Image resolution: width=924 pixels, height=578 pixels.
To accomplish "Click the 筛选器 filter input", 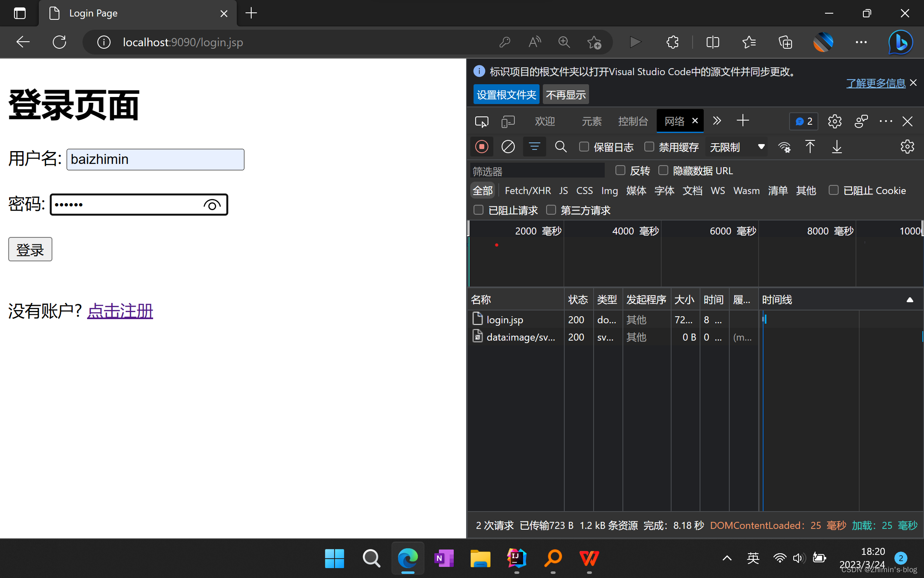I will [x=537, y=171].
